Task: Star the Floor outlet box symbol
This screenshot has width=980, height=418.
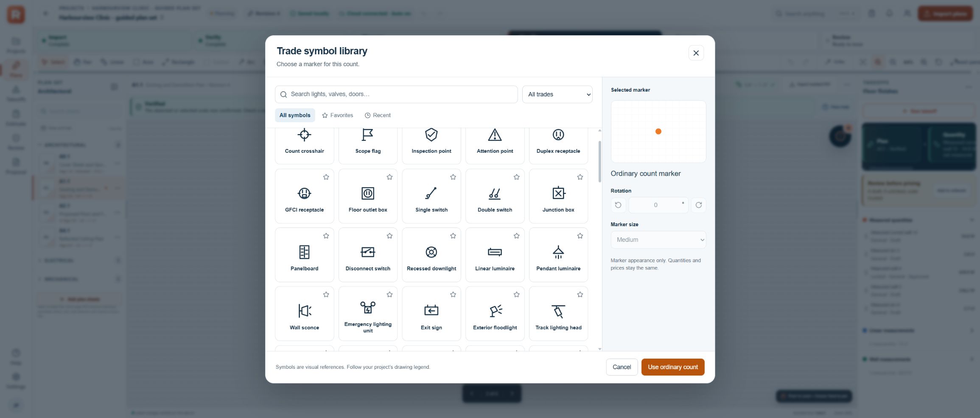Action: (389, 177)
